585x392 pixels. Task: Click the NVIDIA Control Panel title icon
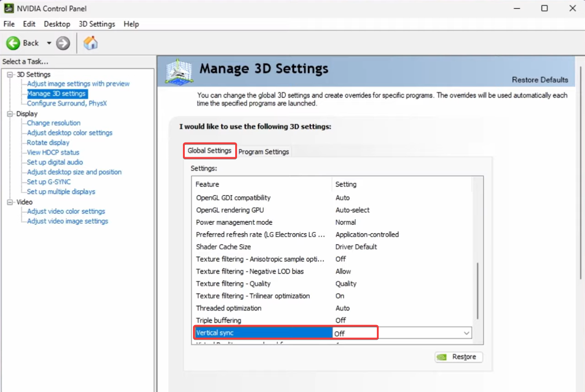click(9, 8)
